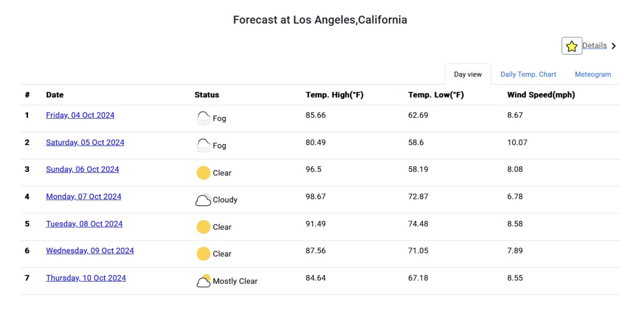Click the sun icon for Tuesday

click(x=203, y=227)
